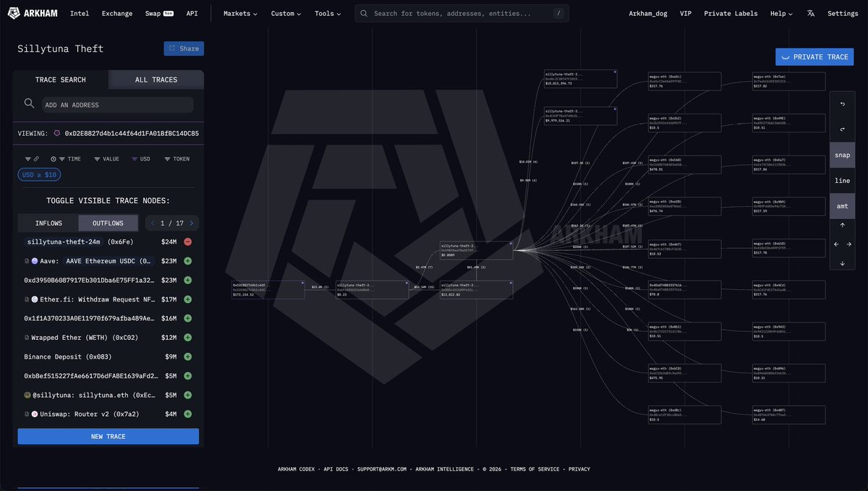Add Aave Ethereum USDC node with the green plus
The height and width of the screenshot is (491, 868).
(187, 261)
